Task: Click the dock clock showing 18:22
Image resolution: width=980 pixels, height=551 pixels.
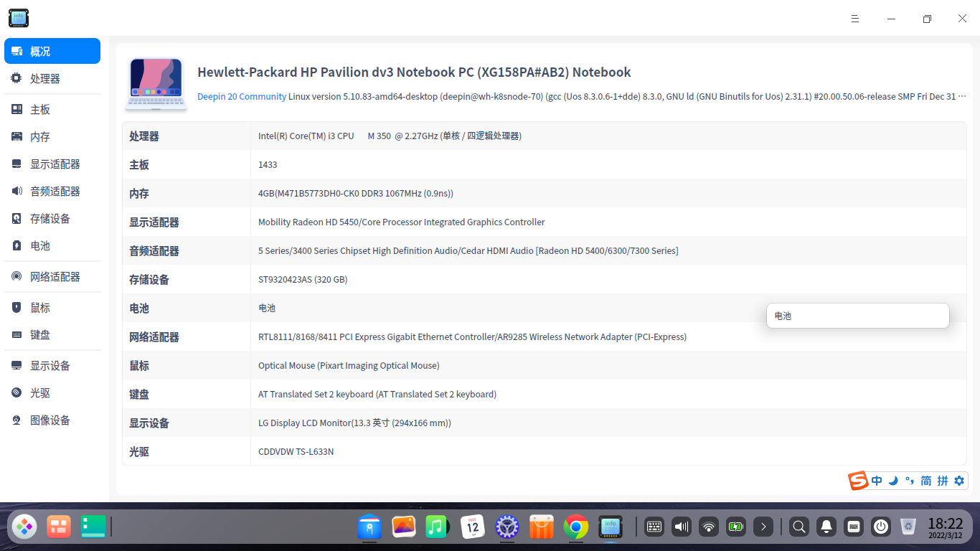Action: [946, 527]
